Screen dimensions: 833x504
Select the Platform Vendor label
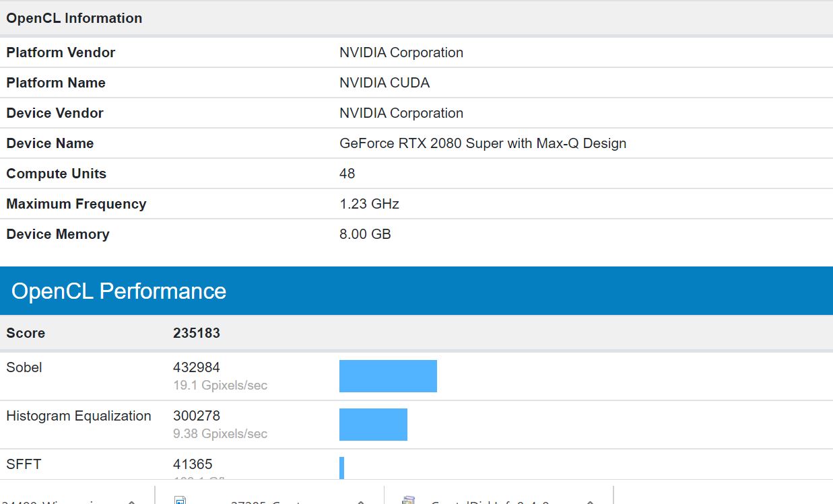[61, 52]
